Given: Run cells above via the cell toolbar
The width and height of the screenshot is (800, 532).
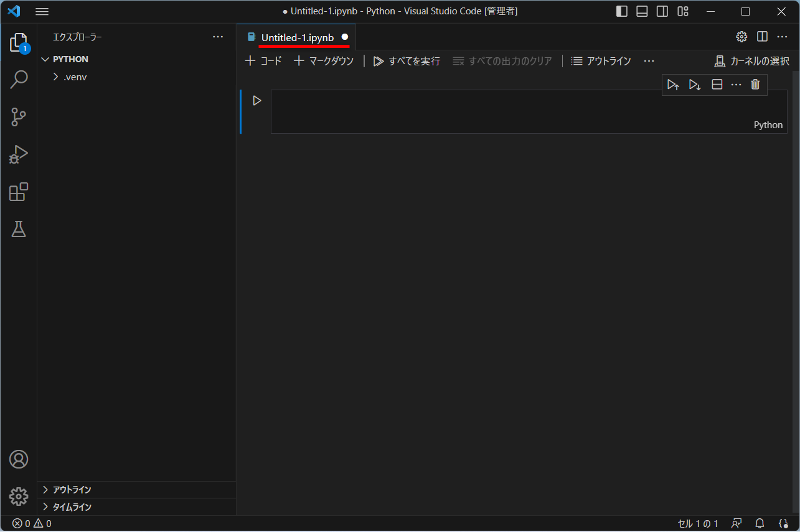Looking at the screenshot, I should point(673,84).
